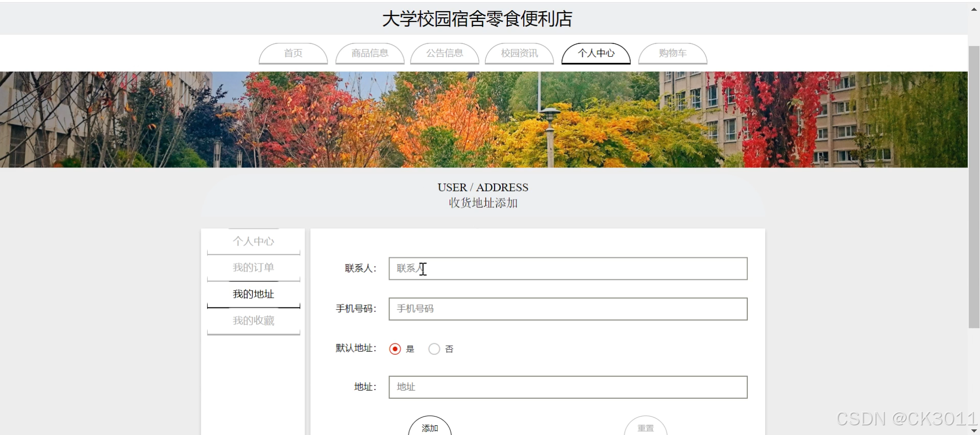The image size is (980, 435).
Task: Click the 添加 submit button
Action: click(x=430, y=426)
